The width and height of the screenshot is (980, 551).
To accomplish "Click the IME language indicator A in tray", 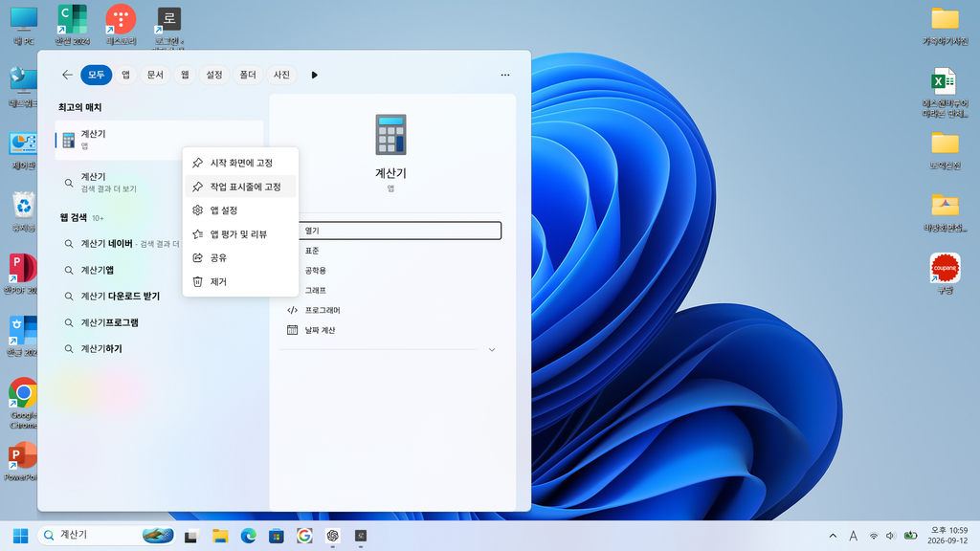I will pos(853,536).
